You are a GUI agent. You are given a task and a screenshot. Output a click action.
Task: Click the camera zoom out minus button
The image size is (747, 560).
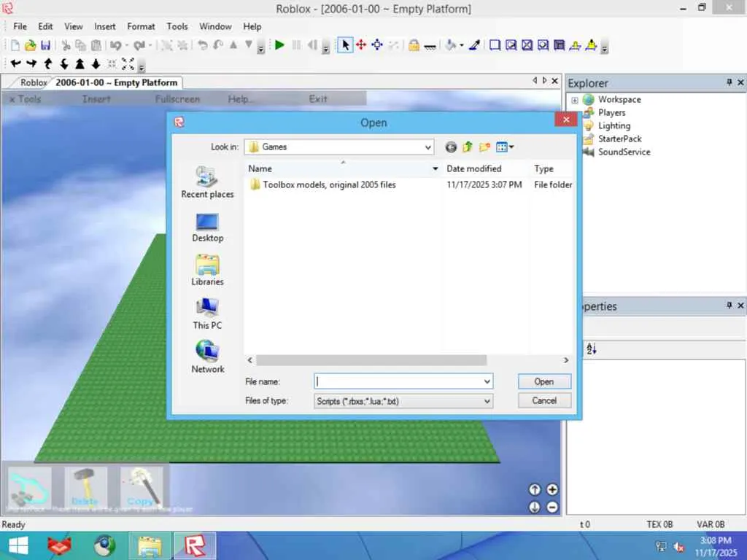(552, 507)
